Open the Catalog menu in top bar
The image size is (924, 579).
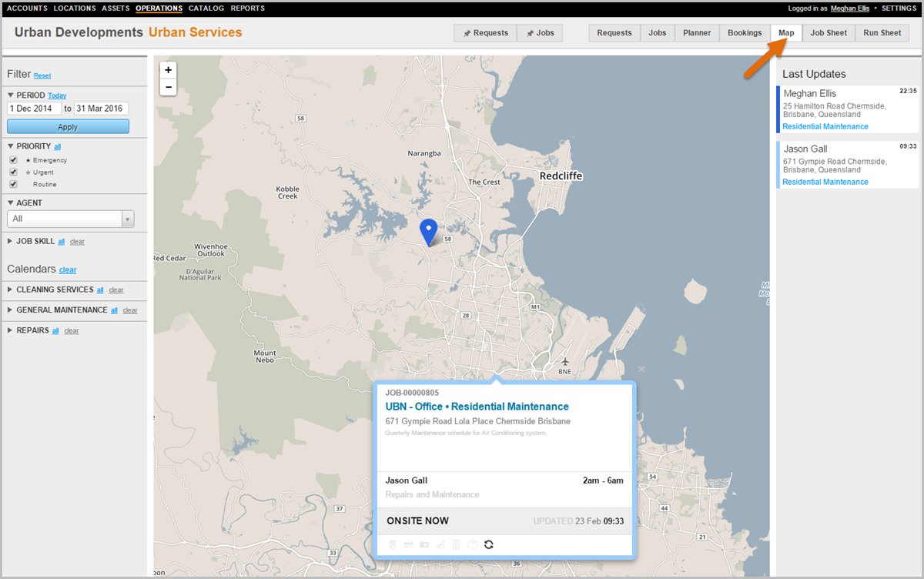click(x=206, y=8)
